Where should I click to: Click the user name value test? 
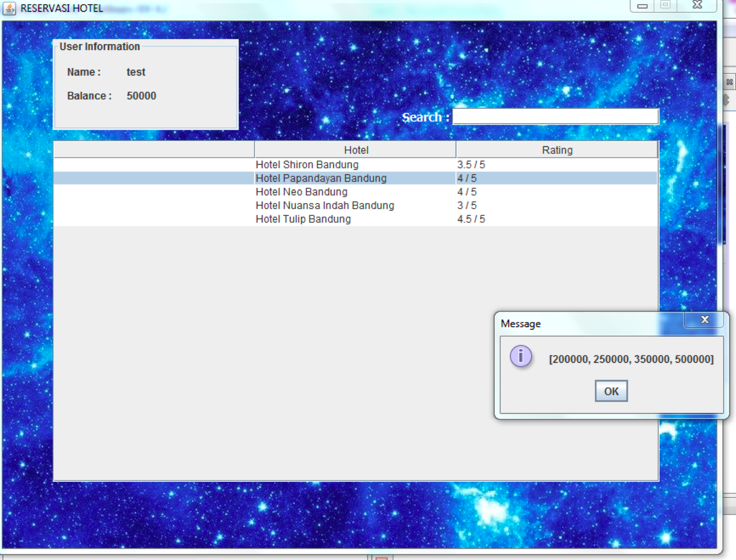point(136,72)
